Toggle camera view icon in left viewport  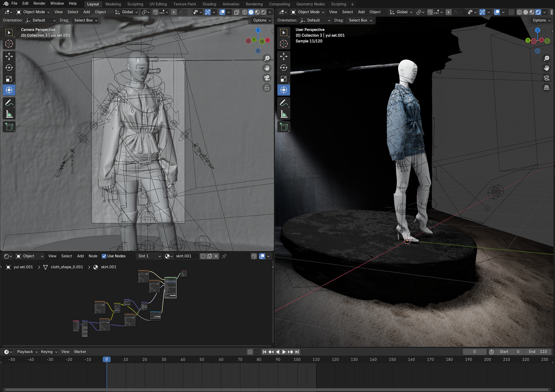267,78
